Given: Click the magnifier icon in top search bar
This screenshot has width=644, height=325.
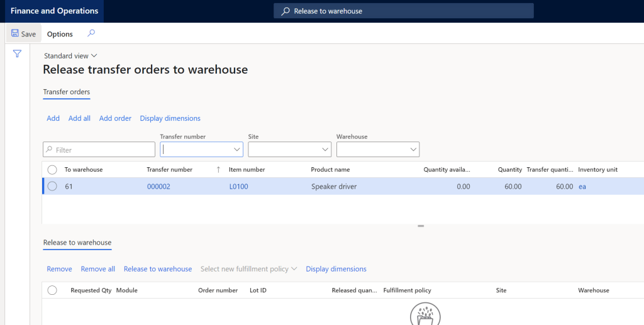Looking at the screenshot, I should tap(286, 11).
